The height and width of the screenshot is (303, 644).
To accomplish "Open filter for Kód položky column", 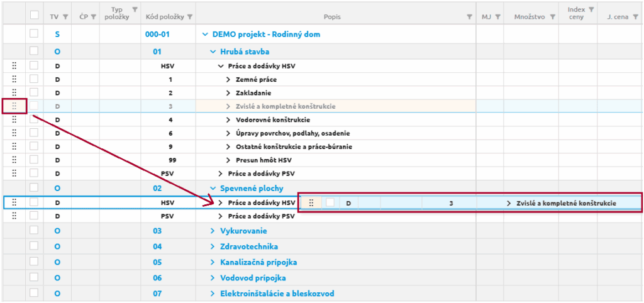I will click(x=191, y=17).
